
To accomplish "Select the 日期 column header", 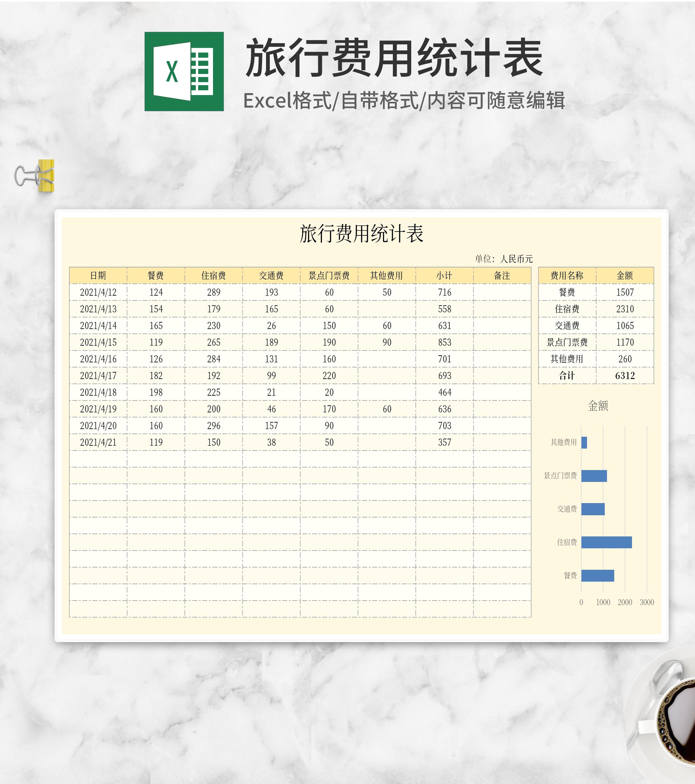I will click(98, 275).
